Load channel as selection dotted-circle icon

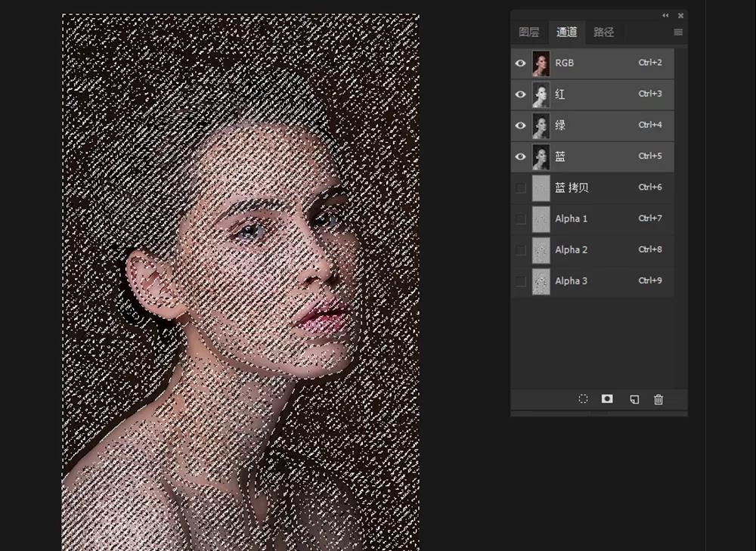click(583, 398)
